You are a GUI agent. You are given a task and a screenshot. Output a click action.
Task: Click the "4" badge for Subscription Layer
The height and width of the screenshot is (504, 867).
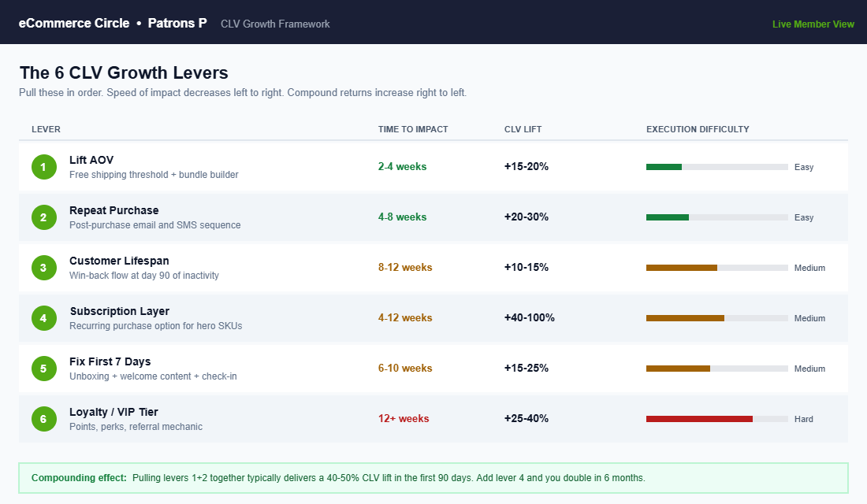pos(43,317)
